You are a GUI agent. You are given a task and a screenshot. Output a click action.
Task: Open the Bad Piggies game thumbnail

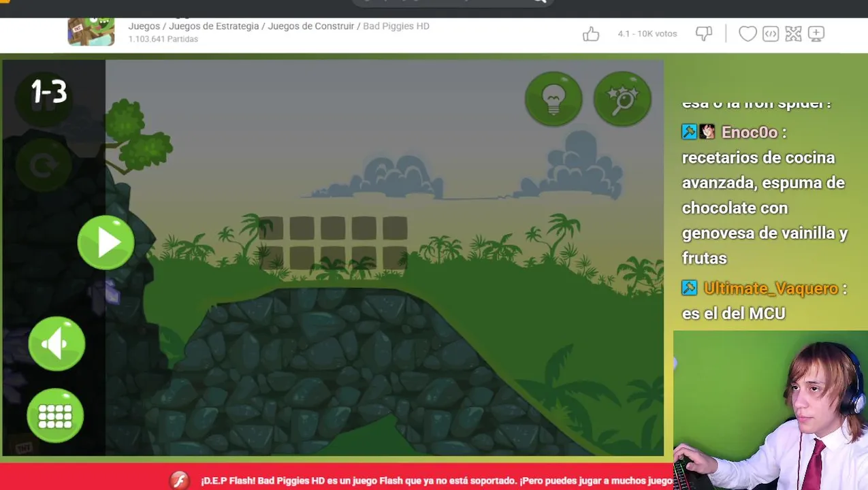[91, 31]
